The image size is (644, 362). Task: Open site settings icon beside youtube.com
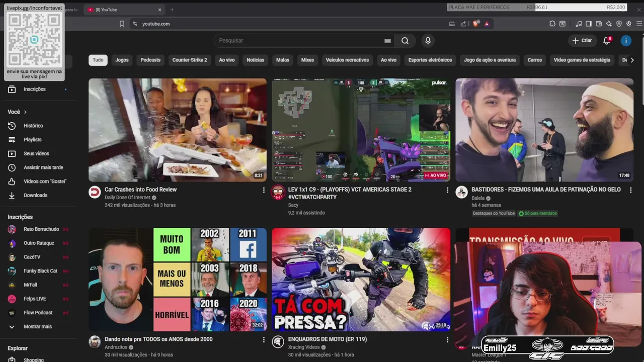(135, 24)
